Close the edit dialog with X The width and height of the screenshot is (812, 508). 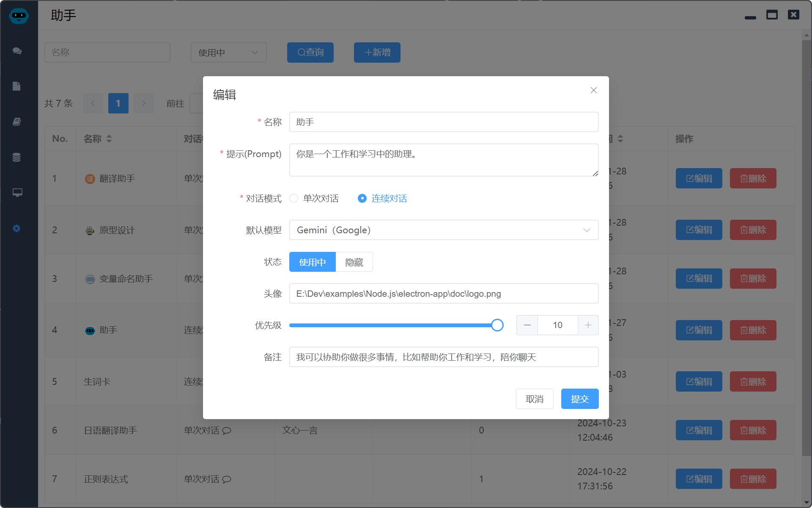[x=594, y=90]
